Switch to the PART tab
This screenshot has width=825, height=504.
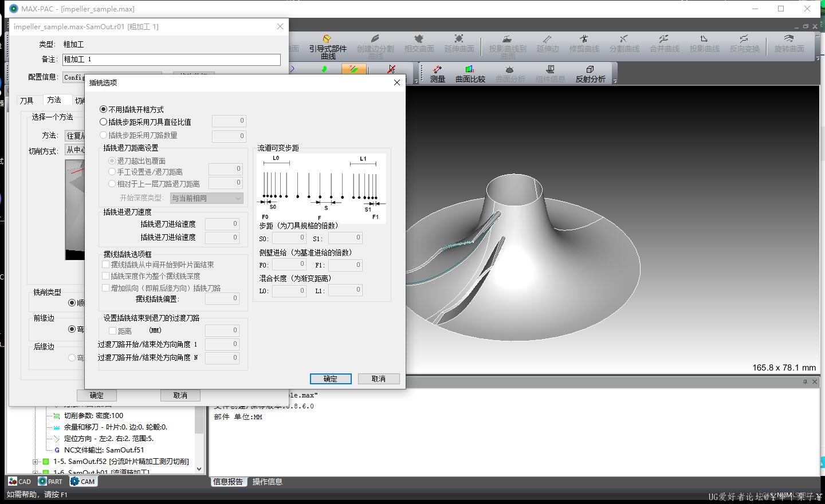click(50, 482)
